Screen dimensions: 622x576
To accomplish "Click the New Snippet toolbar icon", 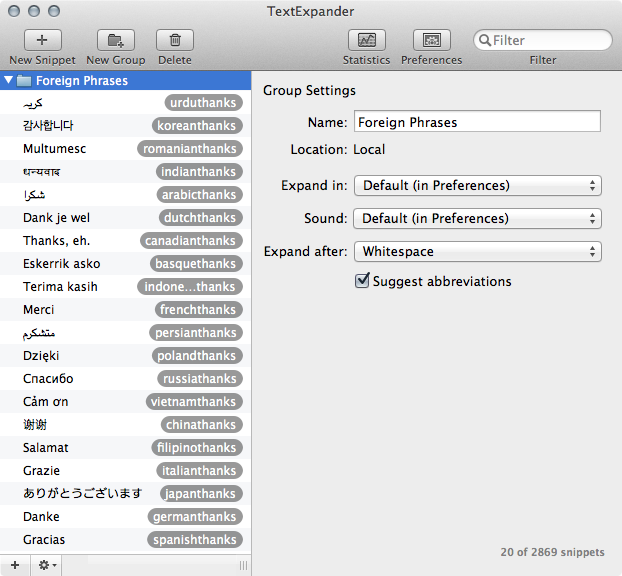I will coord(42,40).
